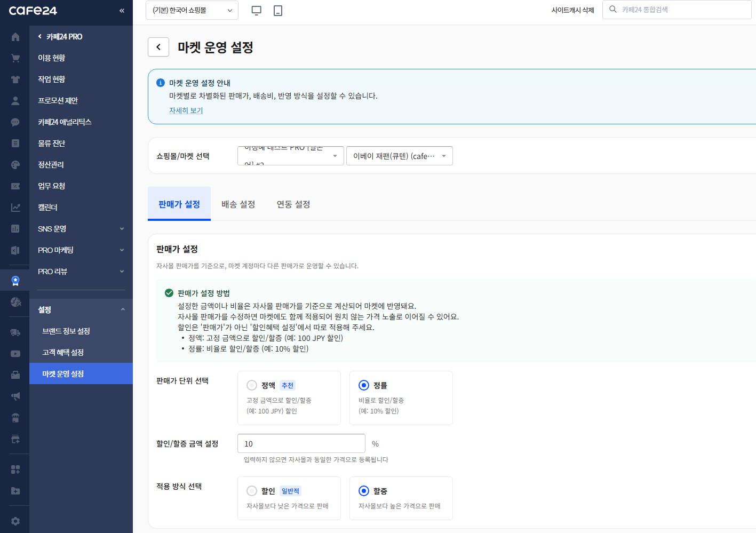Expand the SNS 운영 menu

[81, 229]
